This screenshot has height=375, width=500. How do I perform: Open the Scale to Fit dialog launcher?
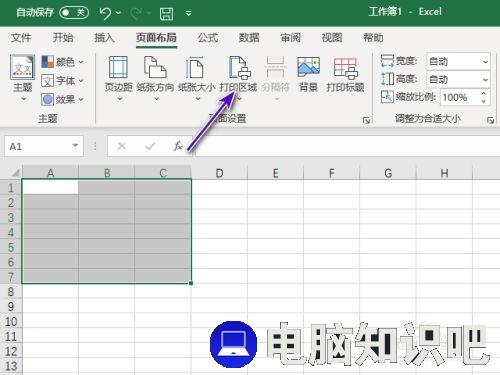tap(490, 120)
